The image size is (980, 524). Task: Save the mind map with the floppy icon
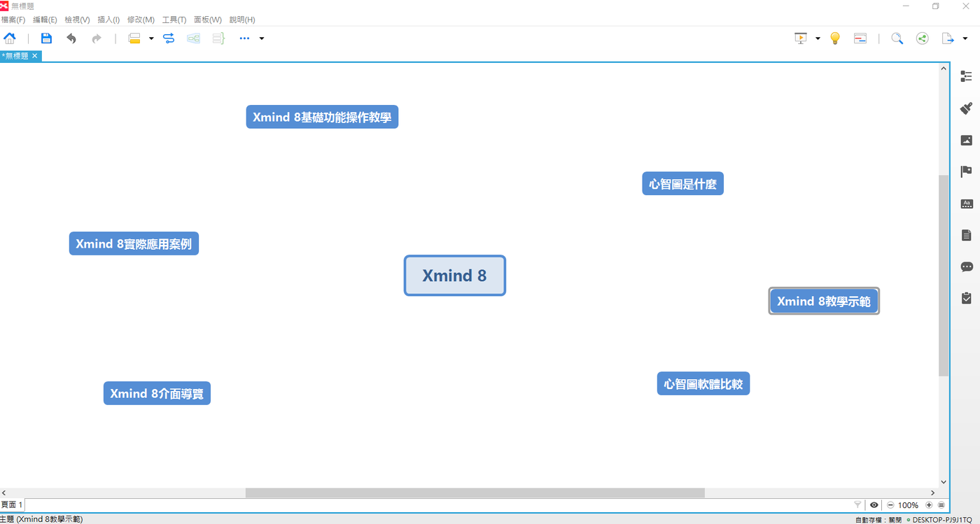pyautogui.click(x=46, y=38)
